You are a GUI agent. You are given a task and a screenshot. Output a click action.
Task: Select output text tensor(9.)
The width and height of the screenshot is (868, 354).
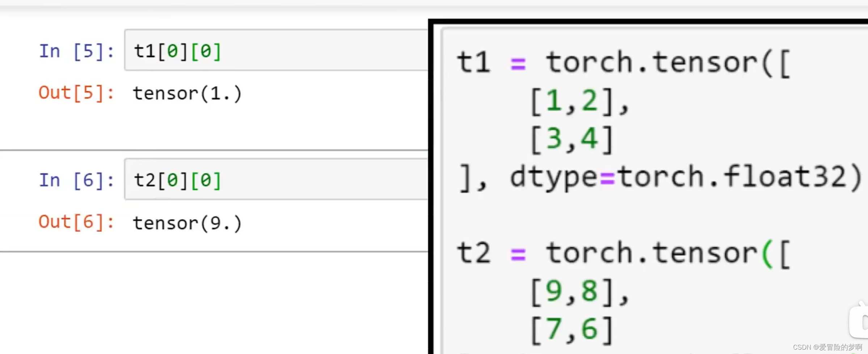(x=187, y=223)
